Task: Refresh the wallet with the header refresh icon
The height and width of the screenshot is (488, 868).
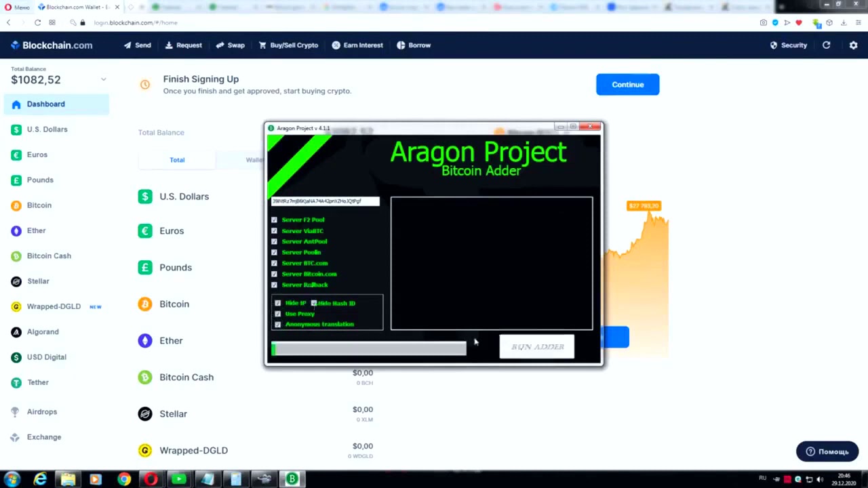Action: [826, 45]
